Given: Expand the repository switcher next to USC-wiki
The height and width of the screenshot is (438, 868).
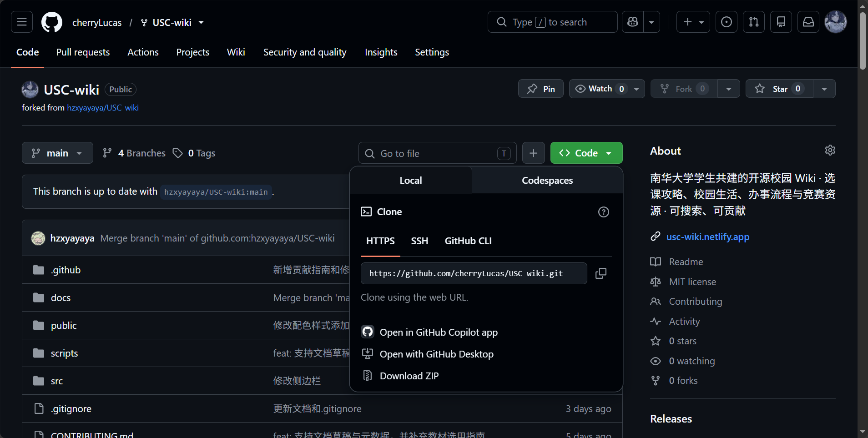Looking at the screenshot, I should [x=201, y=23].
